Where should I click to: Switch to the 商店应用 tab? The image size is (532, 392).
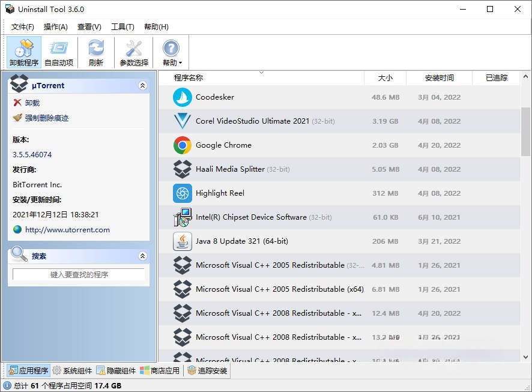coord(160,370)
